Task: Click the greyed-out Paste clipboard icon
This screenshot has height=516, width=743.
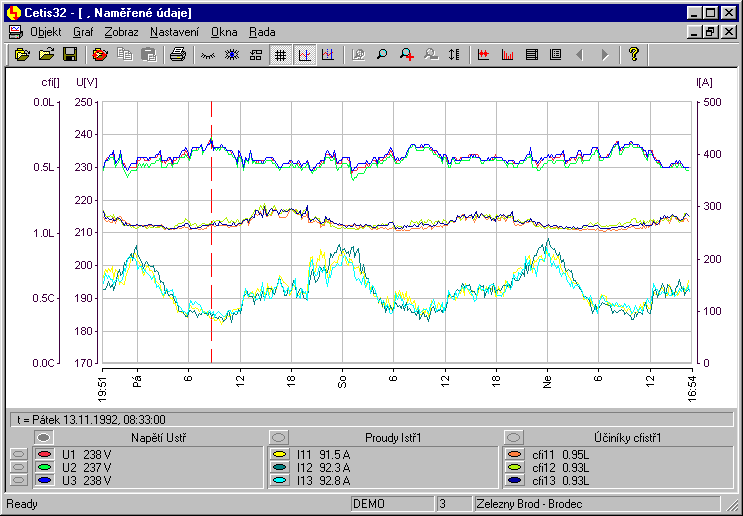Action: [x=148, y=54]
